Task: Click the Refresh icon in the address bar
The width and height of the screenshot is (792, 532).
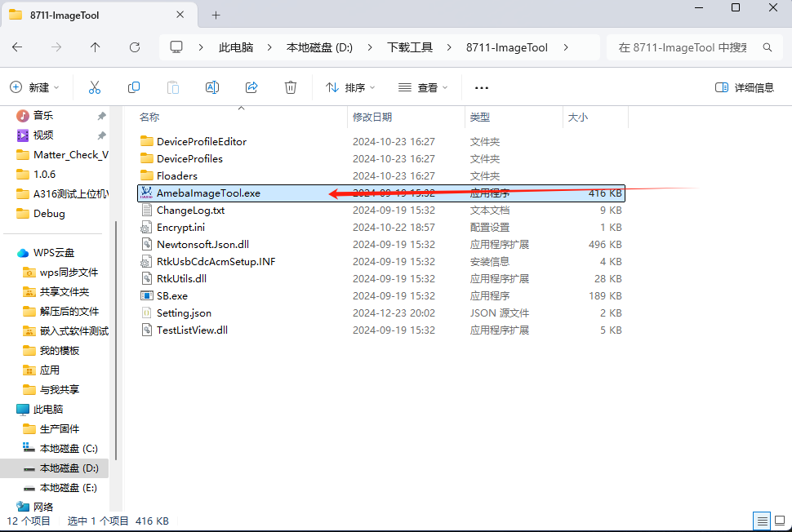Action: [134, 47]
